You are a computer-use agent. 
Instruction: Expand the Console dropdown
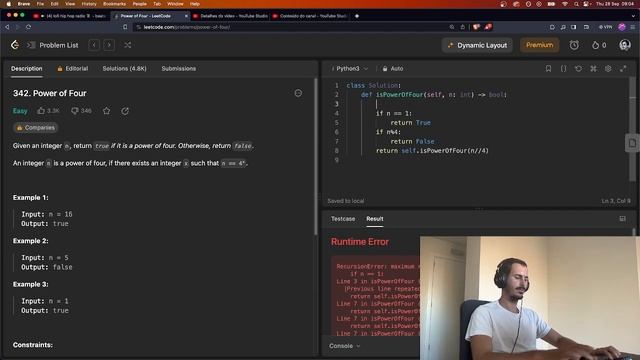(x=344, y=346)
